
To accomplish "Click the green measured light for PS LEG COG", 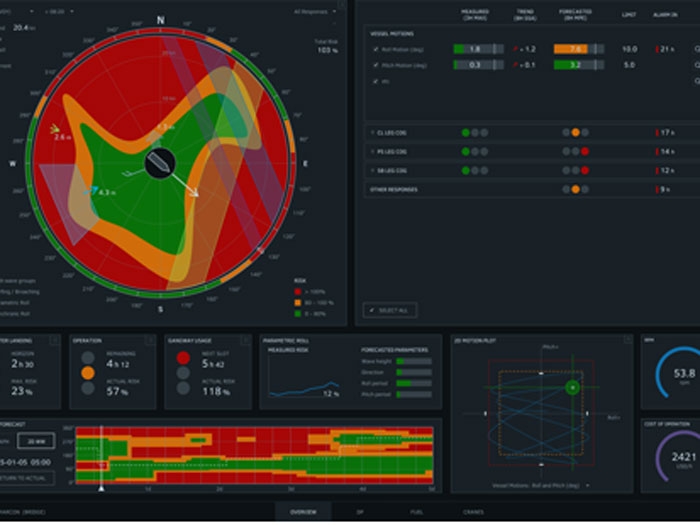I will click(465, 152).
